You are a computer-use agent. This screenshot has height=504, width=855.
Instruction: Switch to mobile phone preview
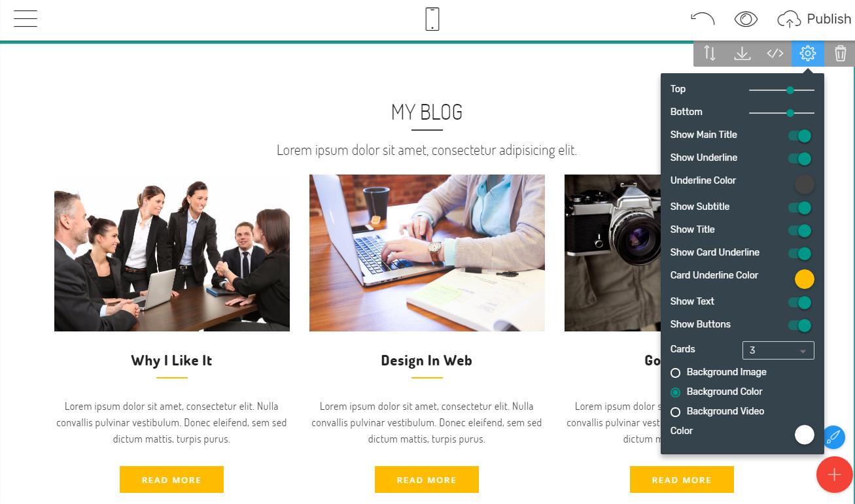click(x=432, y=19)
